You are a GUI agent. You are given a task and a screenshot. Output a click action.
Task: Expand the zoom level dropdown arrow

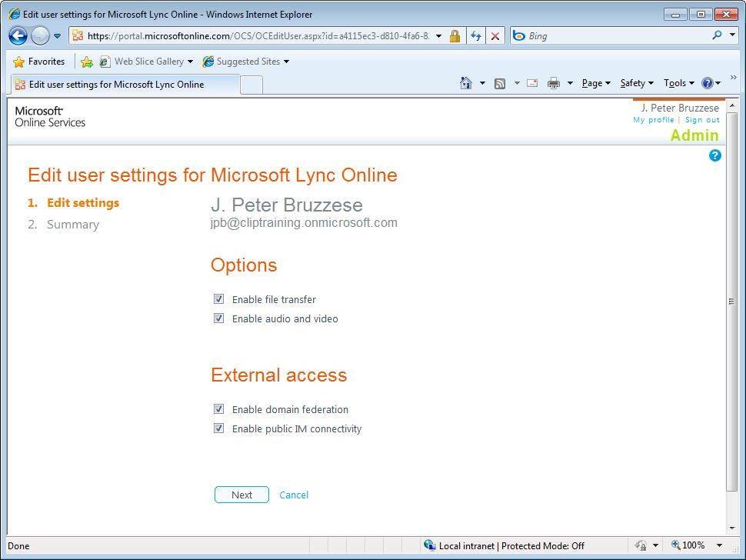click(x=719, y=545)
